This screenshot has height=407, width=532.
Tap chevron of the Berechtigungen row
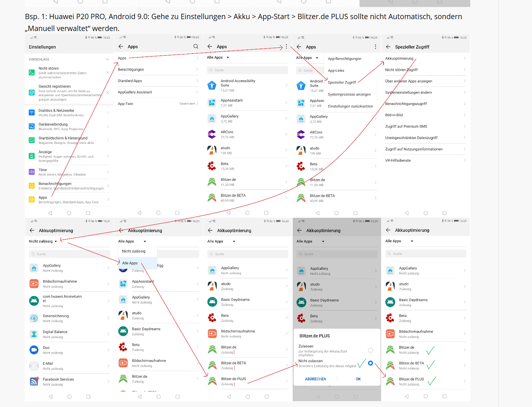(197, 69)
